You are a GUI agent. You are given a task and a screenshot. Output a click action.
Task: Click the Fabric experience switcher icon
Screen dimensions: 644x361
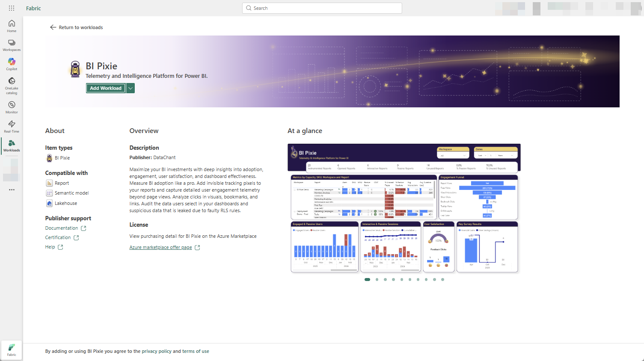(x=12, y=350)
